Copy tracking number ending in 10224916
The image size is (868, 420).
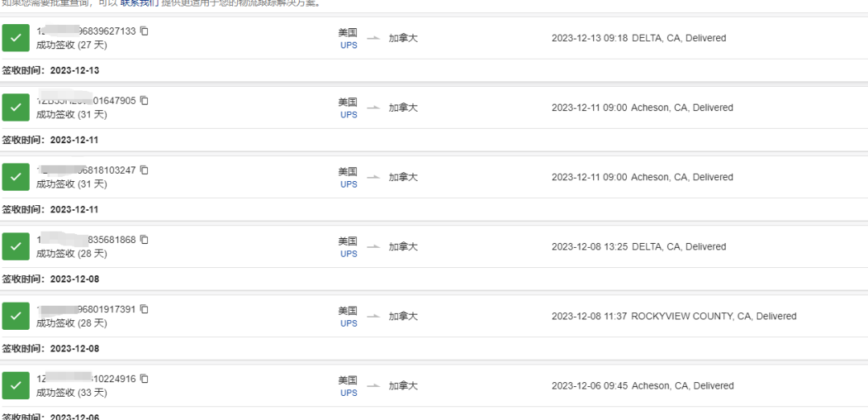coord(144,379)
